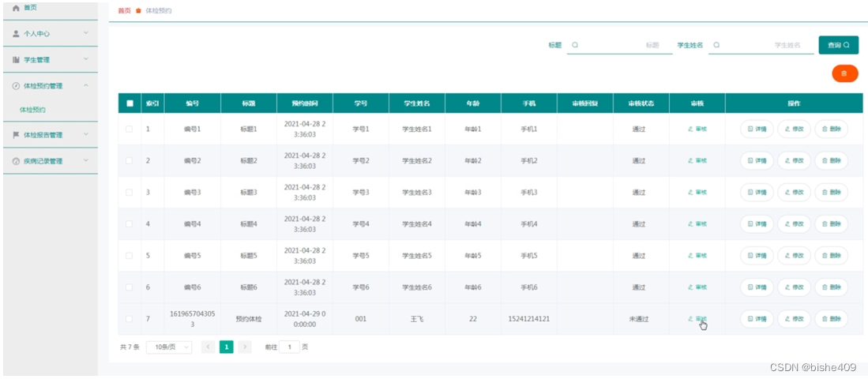Viewport: 868px width, 379px height.
Task: Click 删除 for row 编号5
Action: [x=831, y=256]
